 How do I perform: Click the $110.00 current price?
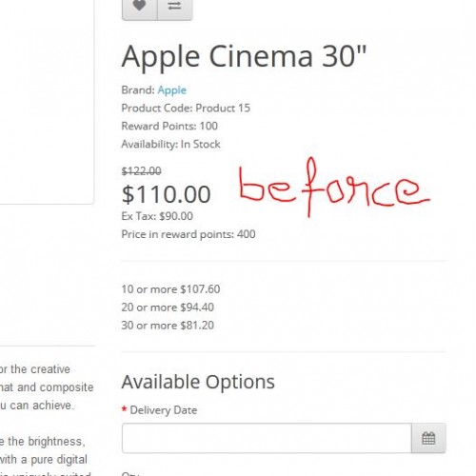point(167,194)
